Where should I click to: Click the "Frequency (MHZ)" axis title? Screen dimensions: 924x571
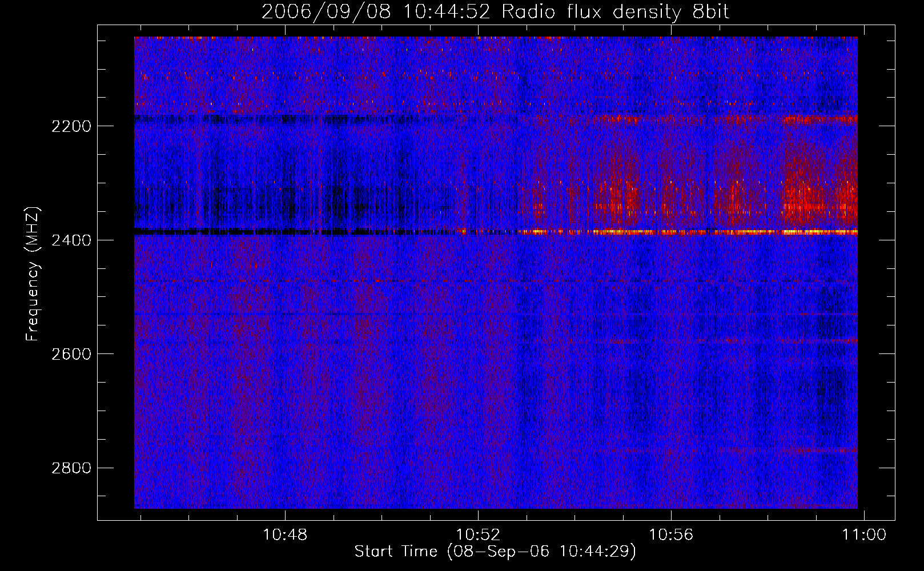[x=33, y=274]
